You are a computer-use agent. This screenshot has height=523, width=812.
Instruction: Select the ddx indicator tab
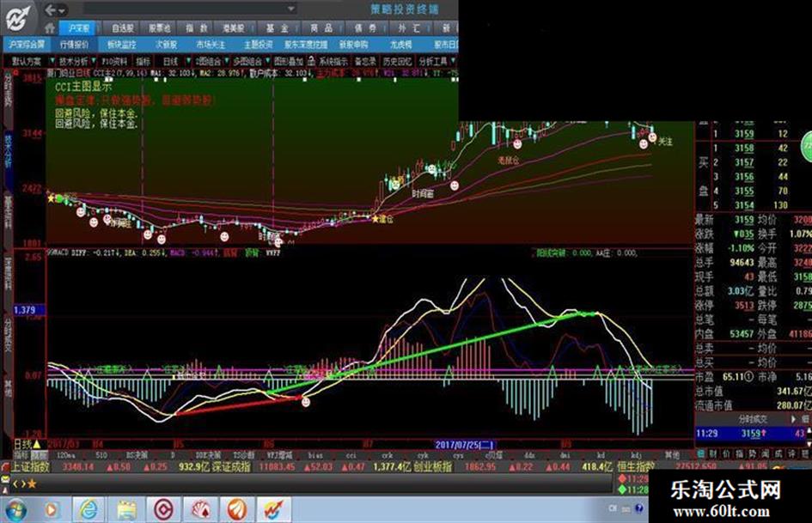[x=529, y=454]
